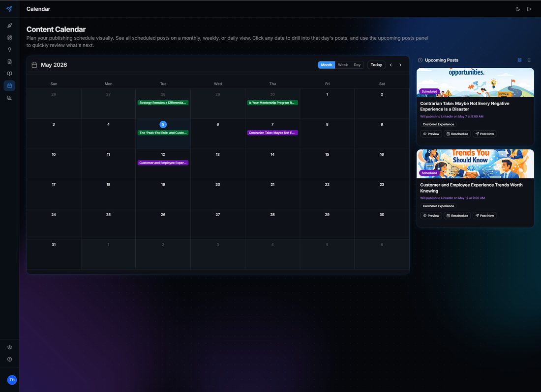Preview the Customer and Employee Experience post
The height and width of the screenshot is (392, 541).
[431, 216]
